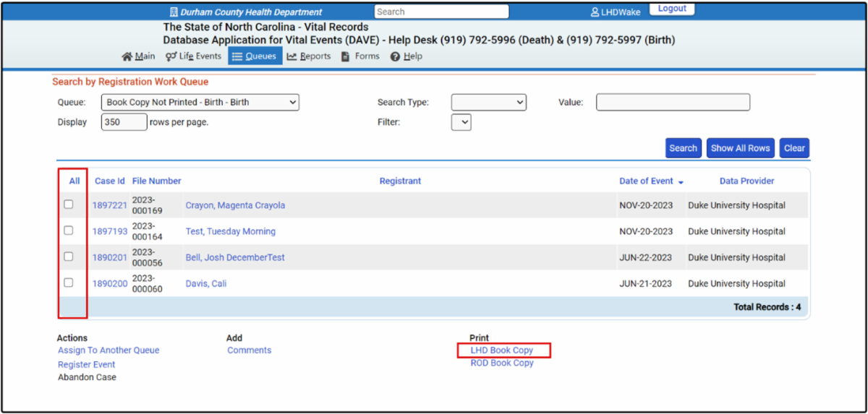
Task: Click the Durham County Health Department title
Action: click(x=252, y=12)
